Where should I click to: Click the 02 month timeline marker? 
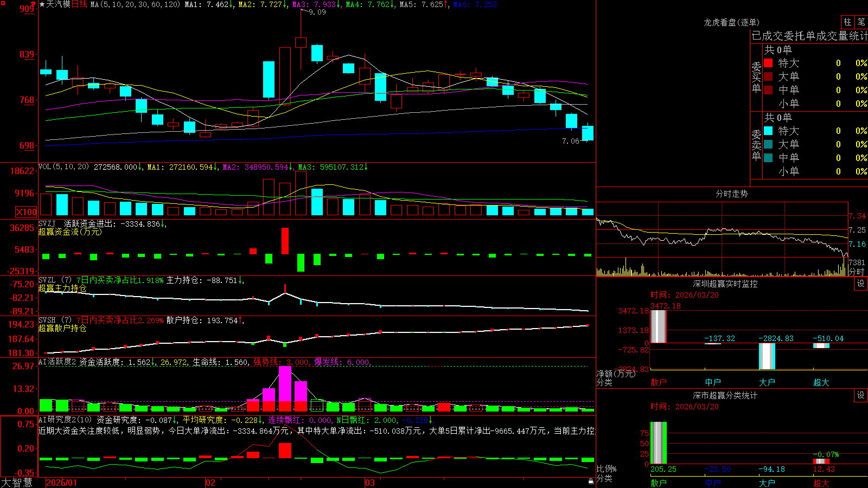210,483
